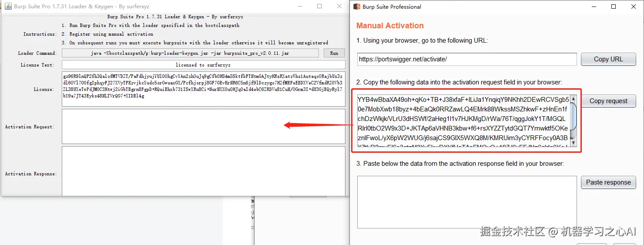Click the 'License:' label
The width and height of the screenshot is (644, 245).
44,89
